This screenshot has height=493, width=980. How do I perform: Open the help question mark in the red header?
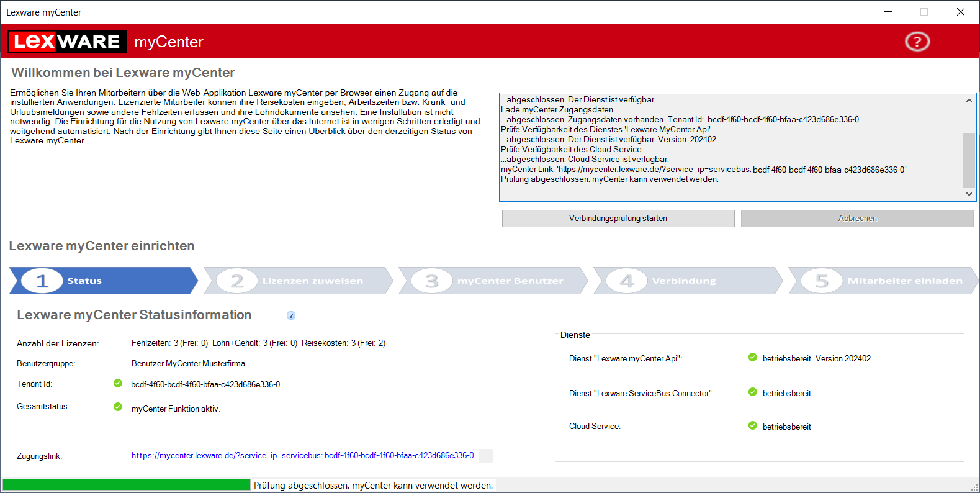[917, 42]
